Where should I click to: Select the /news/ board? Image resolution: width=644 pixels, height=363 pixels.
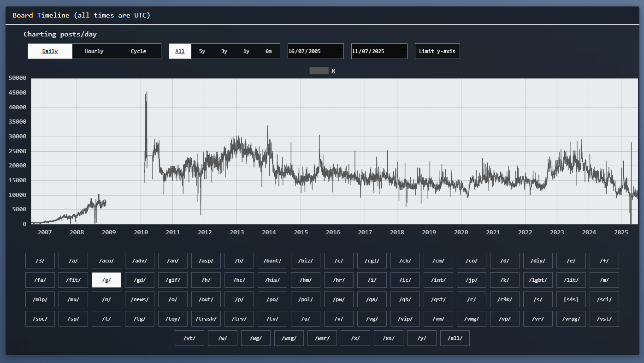pyautogui.click(x=140, y=299)
